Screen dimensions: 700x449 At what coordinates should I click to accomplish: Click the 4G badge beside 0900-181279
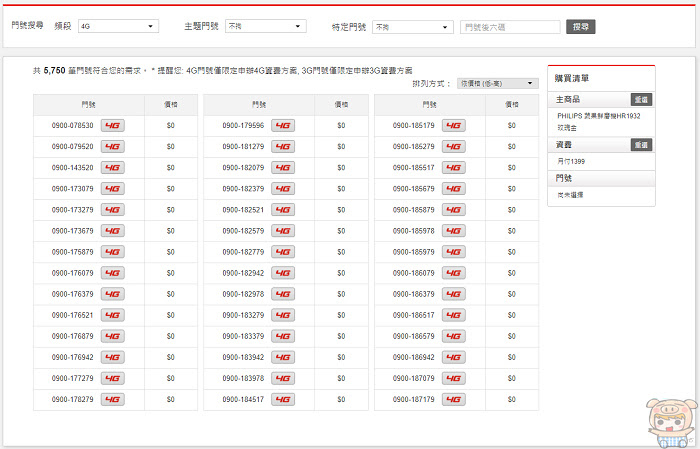[x=283, y=146]
